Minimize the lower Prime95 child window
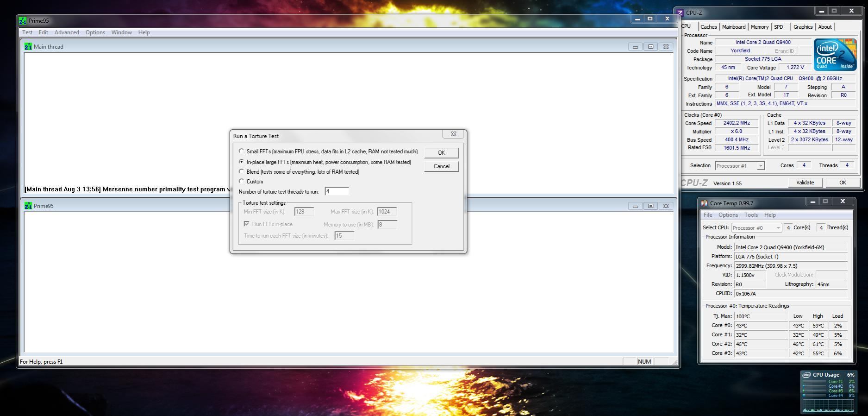This screenshot has width=868, height=416. point(635,206)
